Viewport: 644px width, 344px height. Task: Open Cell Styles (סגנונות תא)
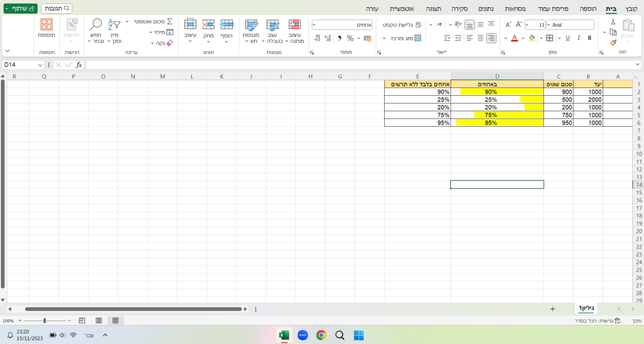click(x=251, y=31)
